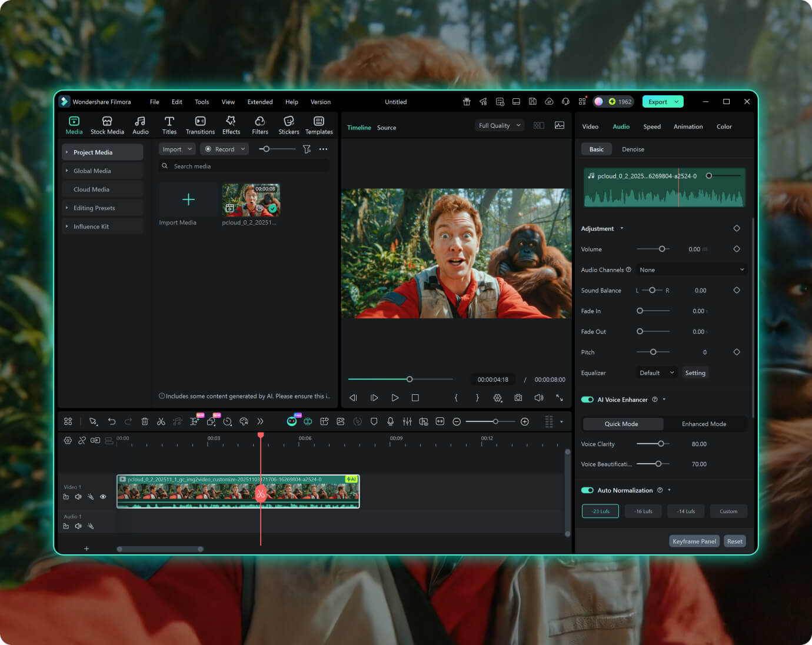812x645 pixels.
Task: Toggle visibility of the Video 1 track
Action: tap(103, 497)
